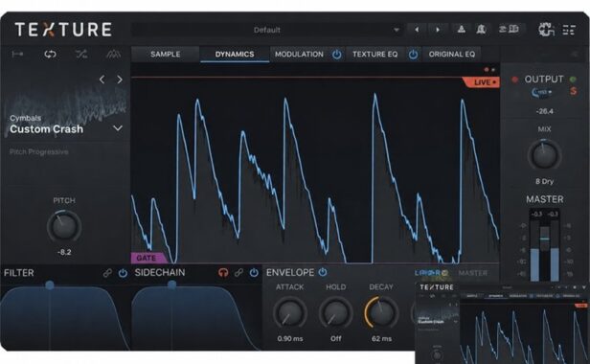Click the PITCH knob
This screenshot has width=590, height=364.
click(64, 226)
